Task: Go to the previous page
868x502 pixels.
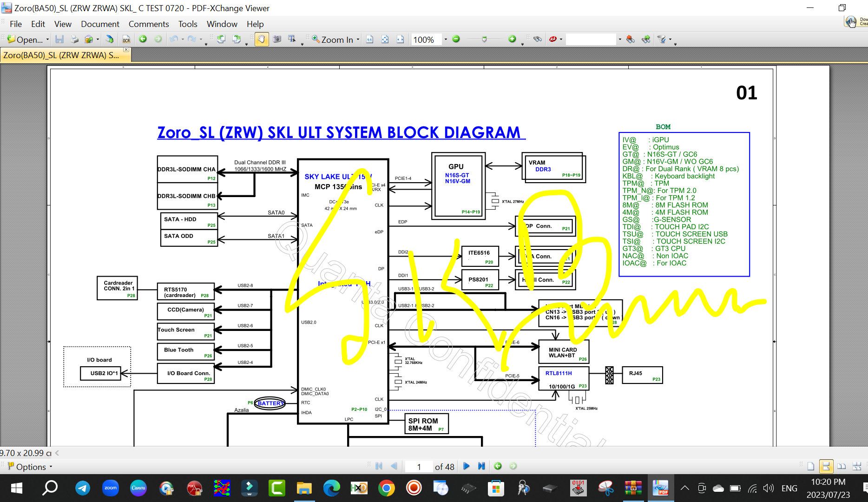Action: tap(394, 466)
